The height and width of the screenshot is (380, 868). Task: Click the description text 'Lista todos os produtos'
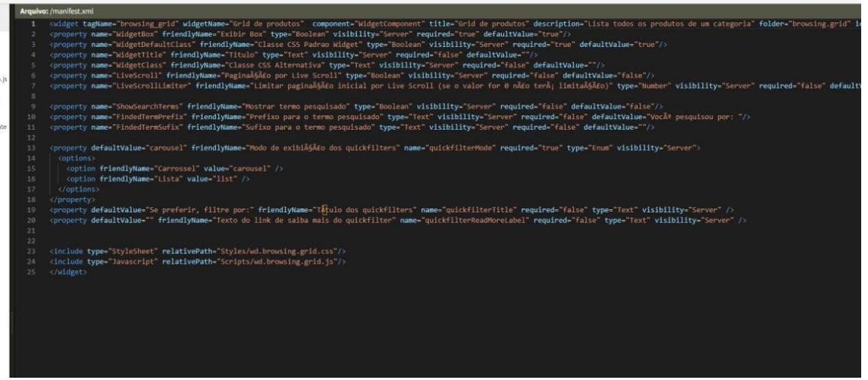coord(635,24)
